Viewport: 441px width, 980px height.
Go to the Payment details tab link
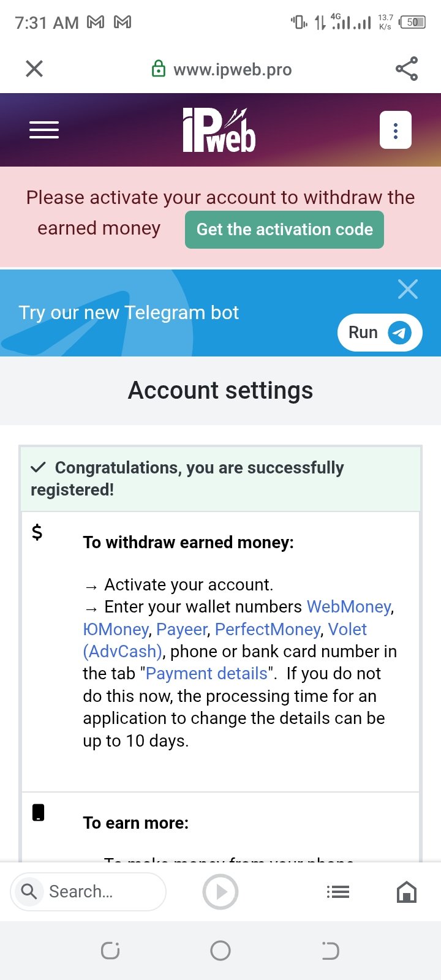click(x=206, y=674)
